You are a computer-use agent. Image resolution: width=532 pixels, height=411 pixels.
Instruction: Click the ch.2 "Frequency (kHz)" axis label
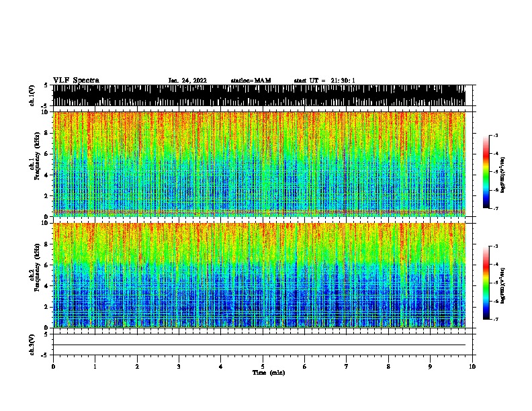point(37,267)
